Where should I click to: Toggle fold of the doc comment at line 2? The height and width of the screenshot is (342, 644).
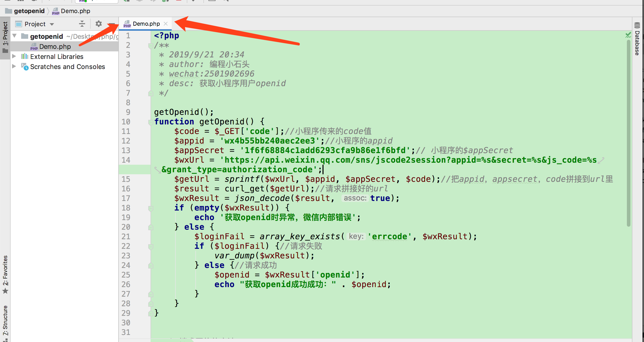pyautogui.click(x=151, y=46)
